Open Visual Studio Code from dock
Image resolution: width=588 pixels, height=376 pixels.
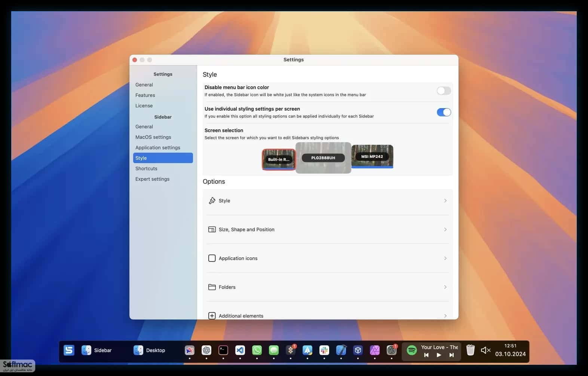click(240, 350)
